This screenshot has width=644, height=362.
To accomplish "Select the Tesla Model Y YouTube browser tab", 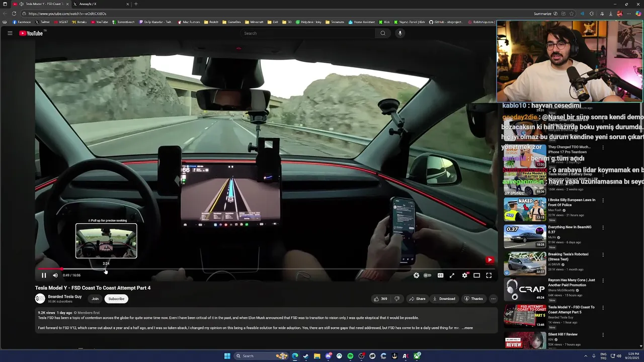I will tap(40, 4).
